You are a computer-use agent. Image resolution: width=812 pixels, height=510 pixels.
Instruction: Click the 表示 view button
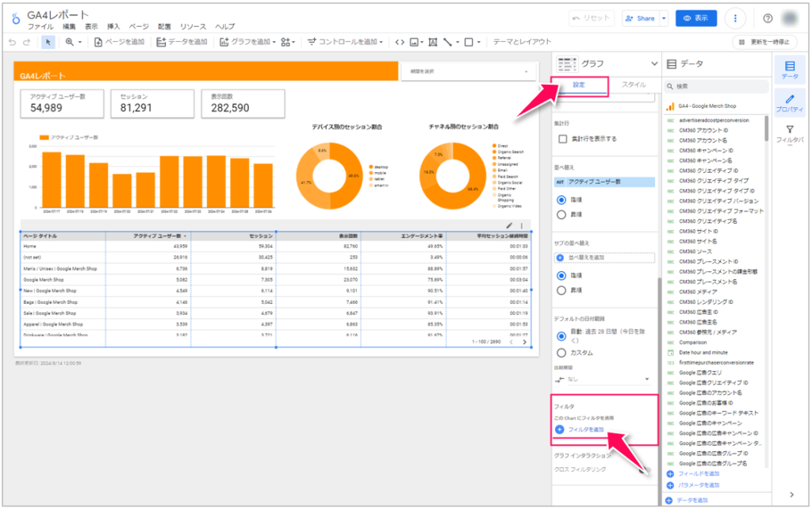[x=696, y=18]
